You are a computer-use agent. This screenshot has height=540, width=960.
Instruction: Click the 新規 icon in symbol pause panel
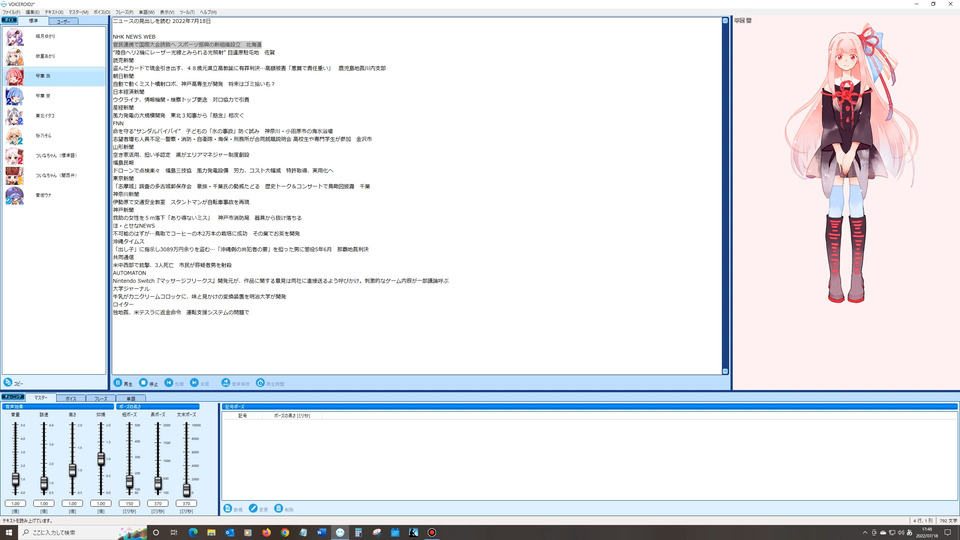pyautogui.click(x=228, y=508)
